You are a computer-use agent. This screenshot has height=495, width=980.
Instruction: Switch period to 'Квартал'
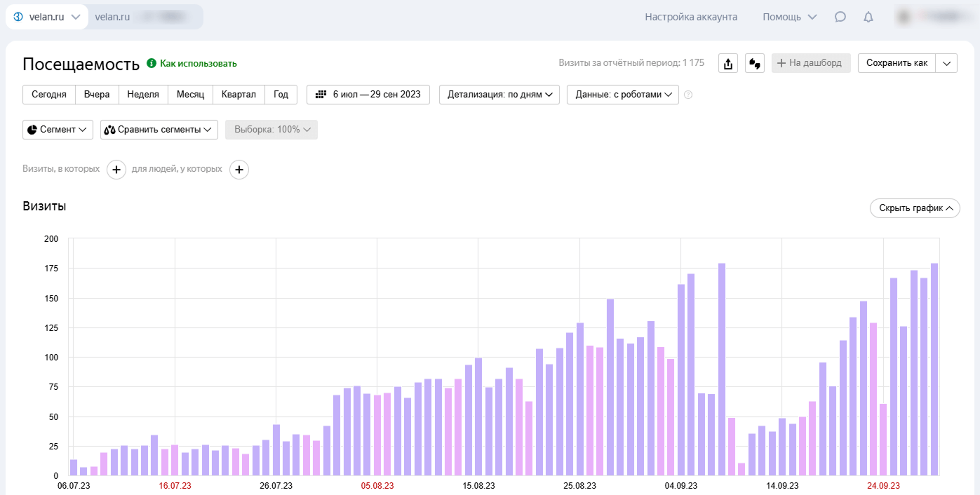tap(239, 95)
